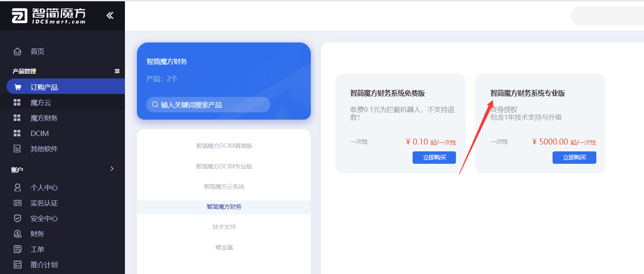The height and width of the screenshot is (274, 644).
Task: Select 裸金属 category
Action: (224, 247)
